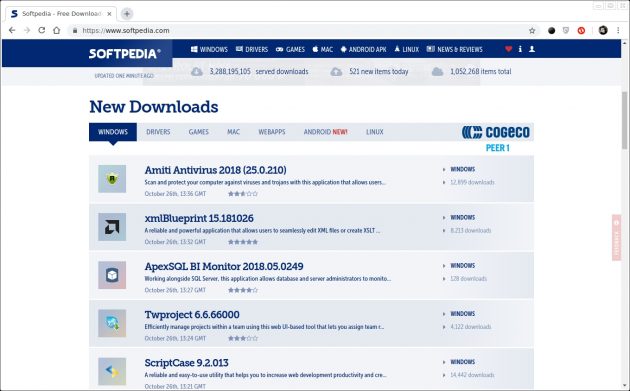Open Android APK section in top navigation

364,49
